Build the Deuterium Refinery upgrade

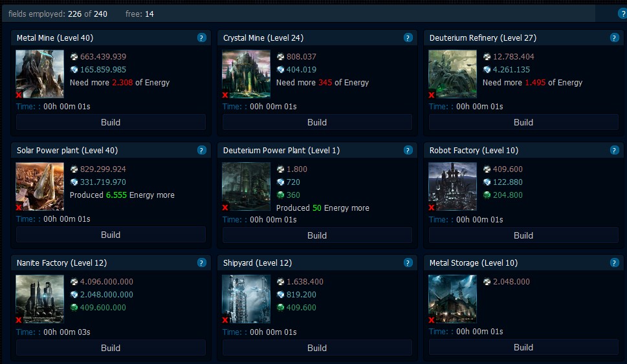pyautogui.click(x=523, y=122)
